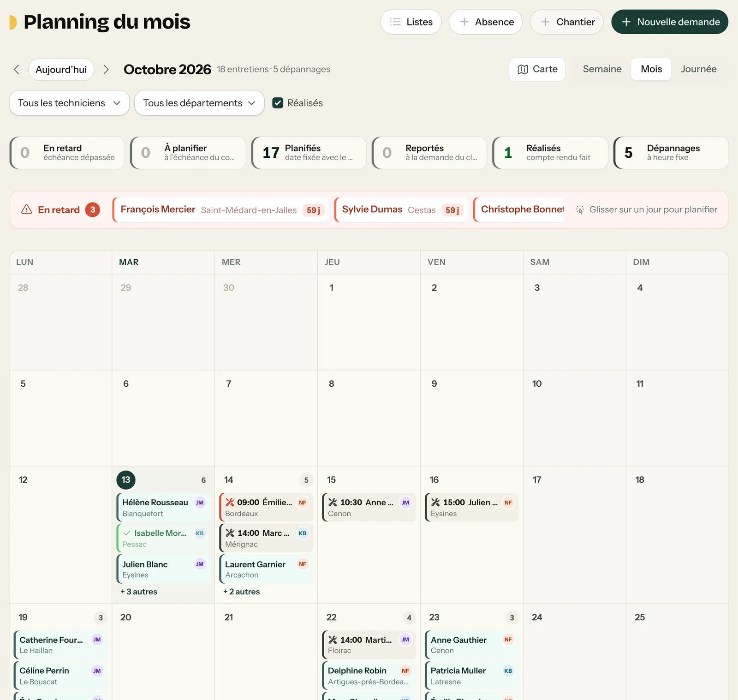Click KB badge on Isabelle Mor event
738x700 pixels.
pos(200,533)
